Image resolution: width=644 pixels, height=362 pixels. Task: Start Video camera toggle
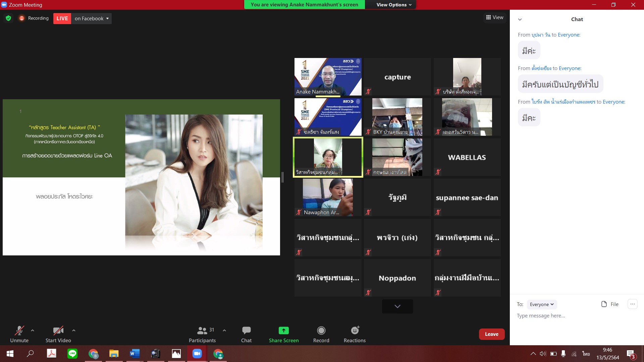(58, 330)
